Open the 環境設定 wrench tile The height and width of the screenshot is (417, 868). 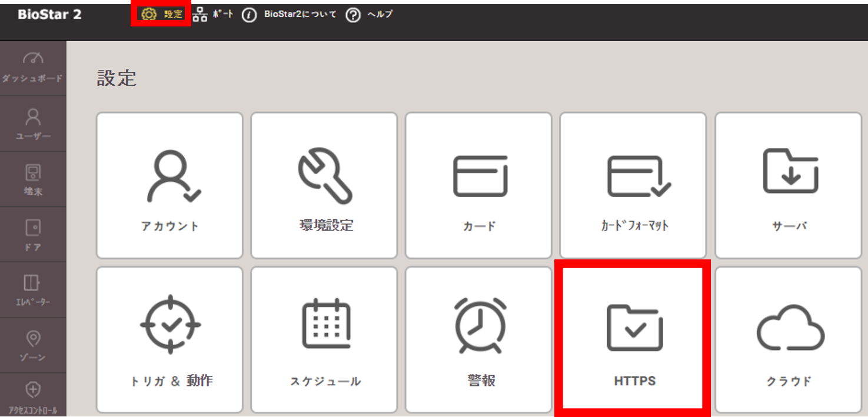[x=324, y=185]
